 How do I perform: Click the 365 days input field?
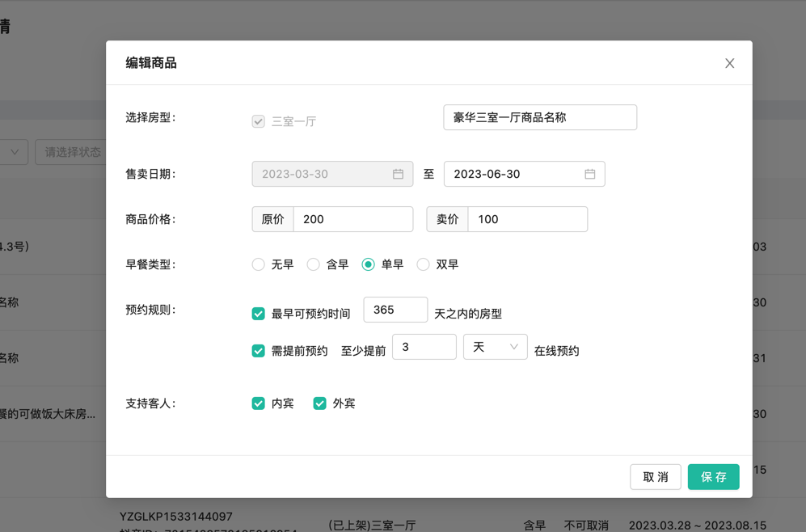(x=395, y=310)
